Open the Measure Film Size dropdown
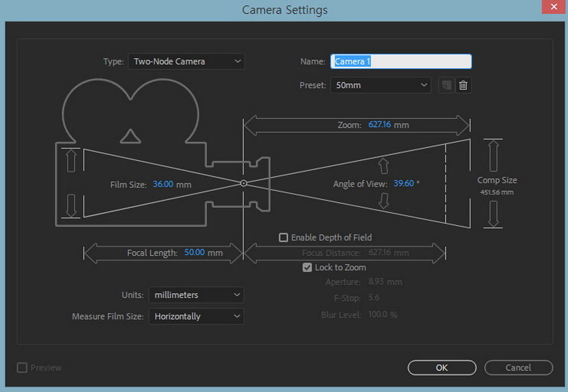This screenshot has width=568, height=392. [x=196, y=316]
